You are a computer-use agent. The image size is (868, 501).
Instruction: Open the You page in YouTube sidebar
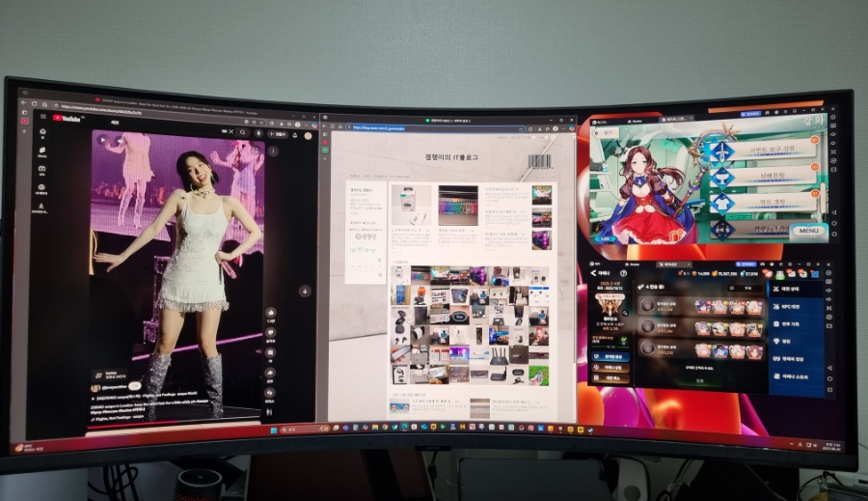point(41,189)
